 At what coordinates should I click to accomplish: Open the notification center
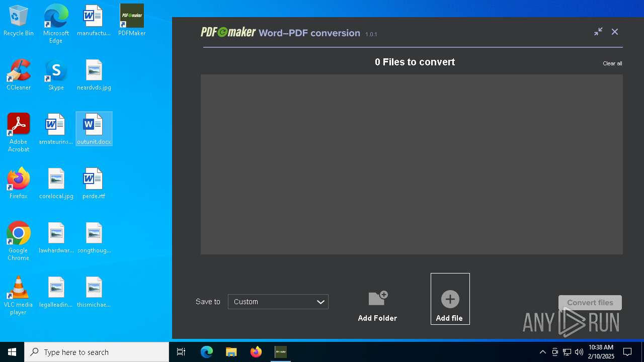pyautogui.click(x=627, y=352)
